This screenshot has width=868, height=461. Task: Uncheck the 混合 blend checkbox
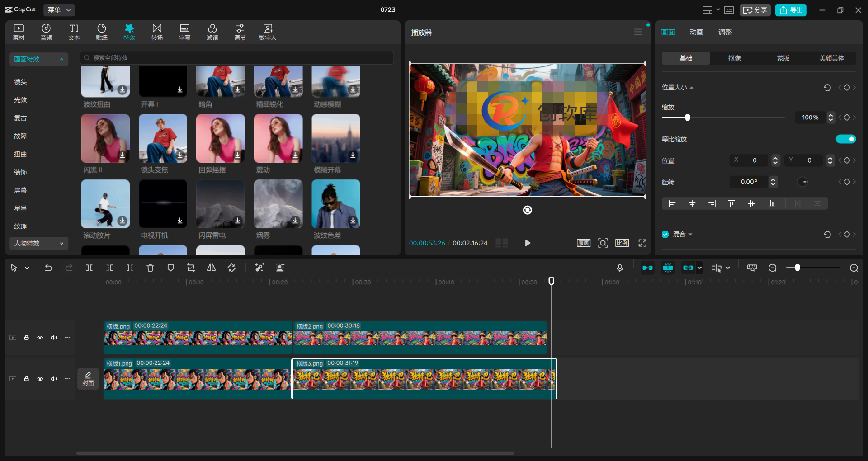coord(665,234)
